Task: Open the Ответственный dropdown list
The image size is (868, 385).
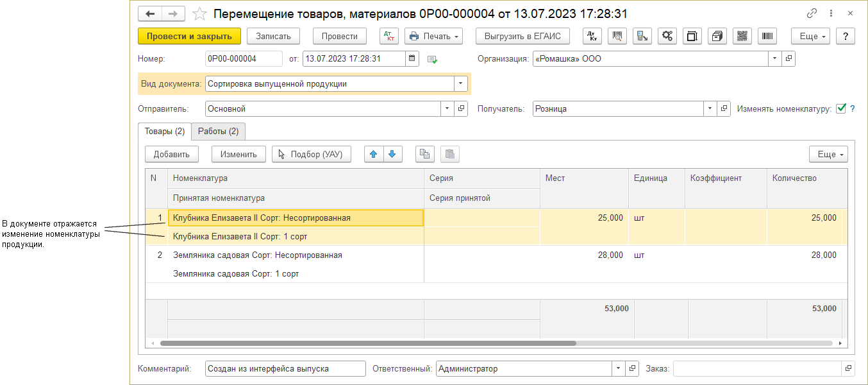Action: pyautogui.click(x=619, y=368)
